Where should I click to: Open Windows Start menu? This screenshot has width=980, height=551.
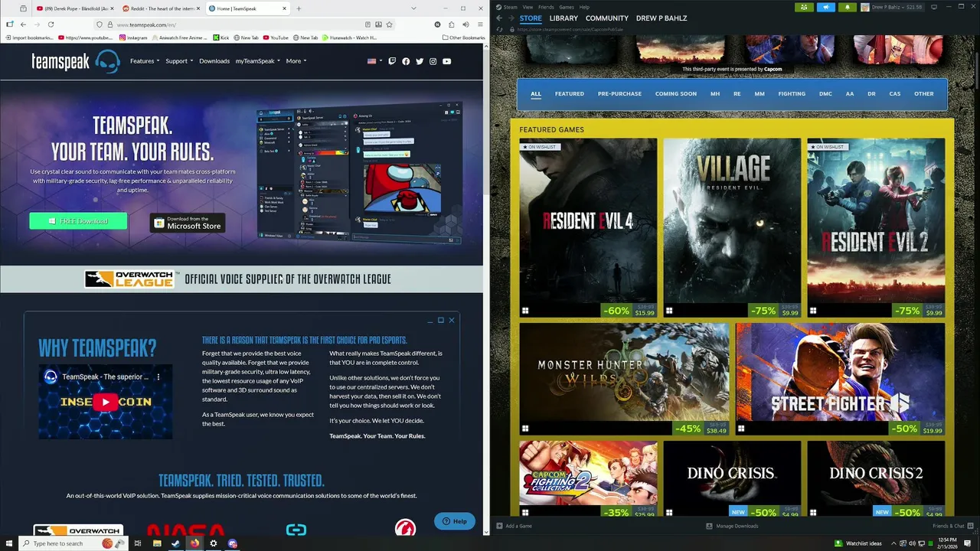(x=8, y=543)
